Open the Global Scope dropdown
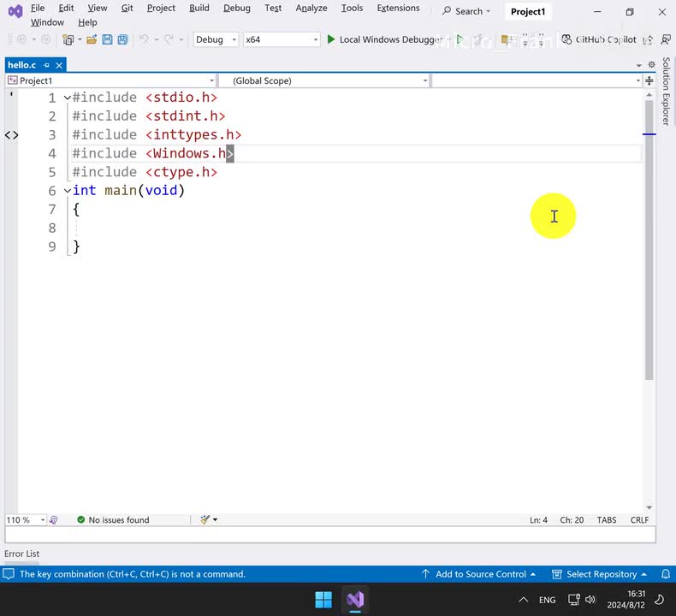This screenshot has height=616, width=676. [x=323, y=80]
